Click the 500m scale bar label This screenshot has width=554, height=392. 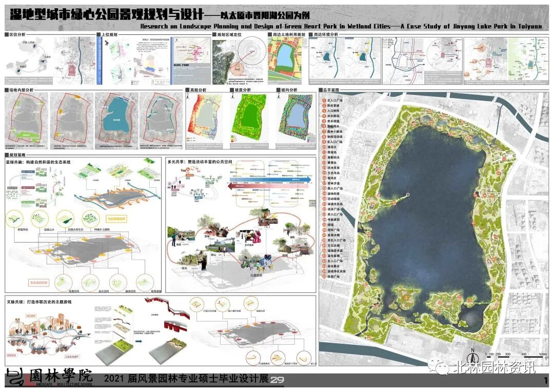[543, 354]
